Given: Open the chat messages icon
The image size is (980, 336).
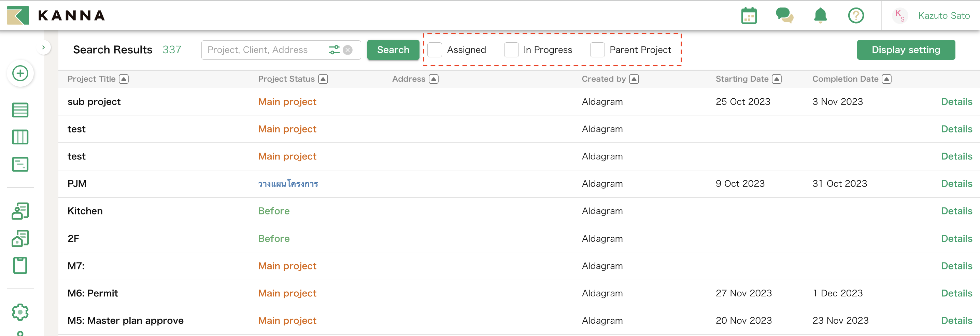Looking at the screenshot, I should 784,15.
